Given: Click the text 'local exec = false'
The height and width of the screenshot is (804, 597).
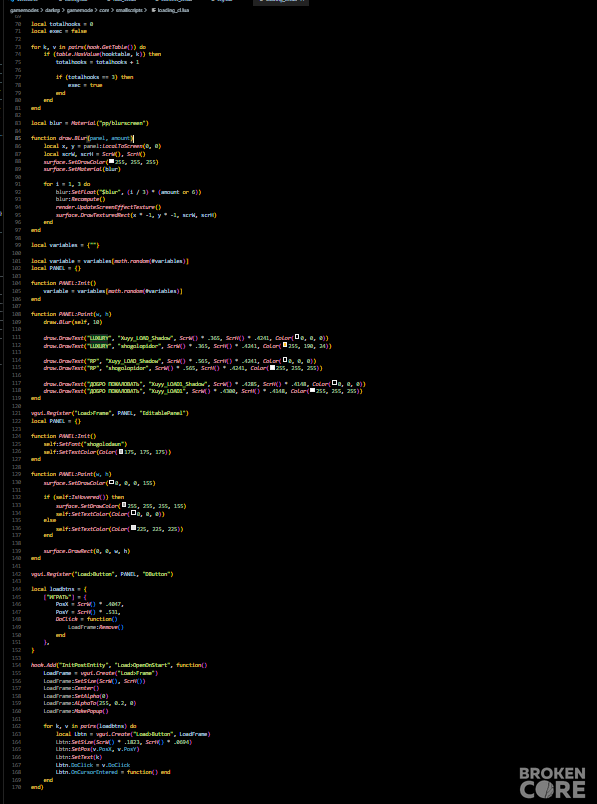Looking at the screenshot, I should [59, 31].
